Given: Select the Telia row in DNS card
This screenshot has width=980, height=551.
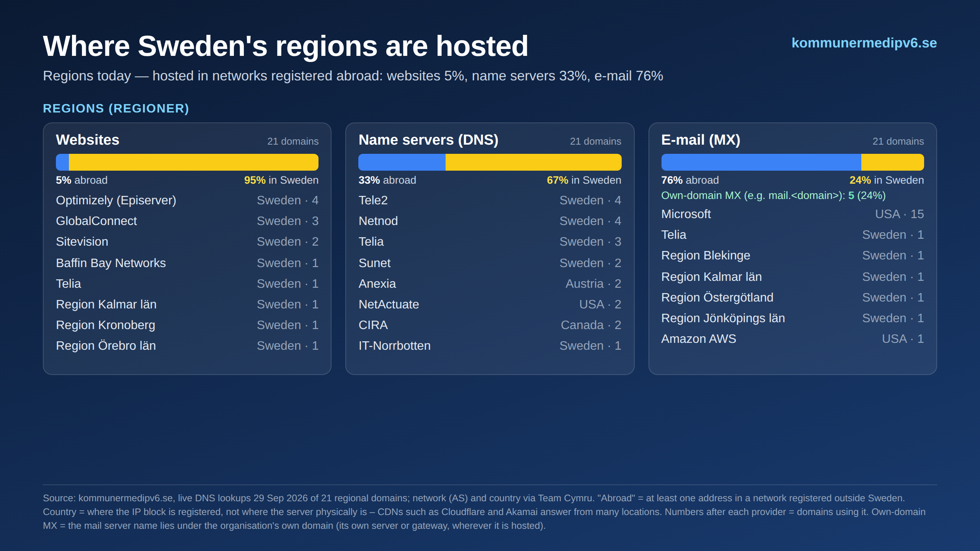Looking at the screenshot, I should coord(490,241).
